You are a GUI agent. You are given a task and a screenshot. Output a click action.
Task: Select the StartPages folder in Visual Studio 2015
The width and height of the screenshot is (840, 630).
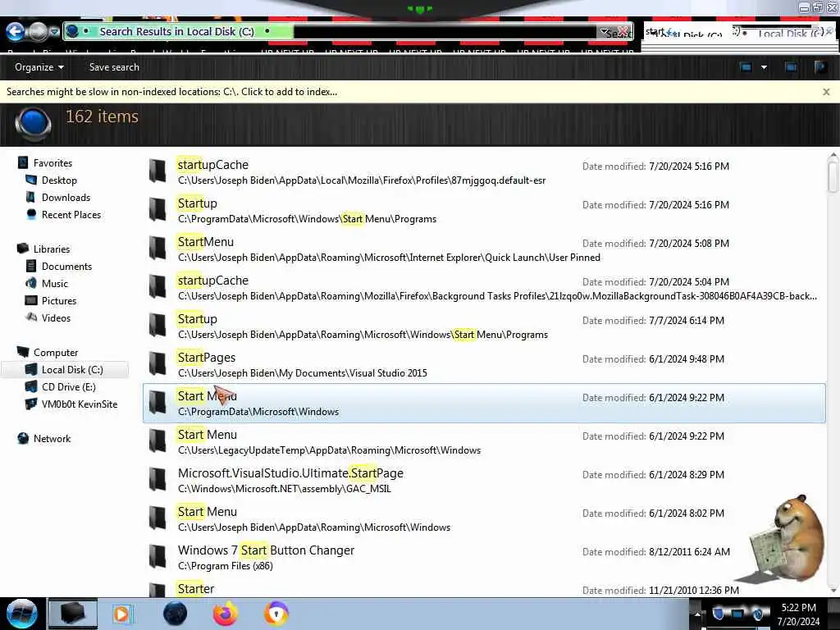tap(484, 364)
